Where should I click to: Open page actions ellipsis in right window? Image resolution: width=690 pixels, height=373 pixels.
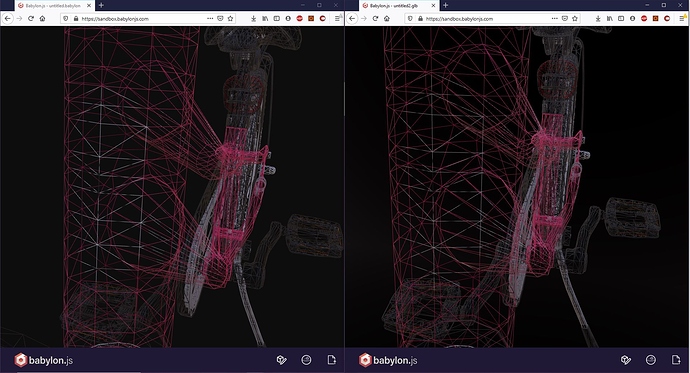click(x=554, y=18)
